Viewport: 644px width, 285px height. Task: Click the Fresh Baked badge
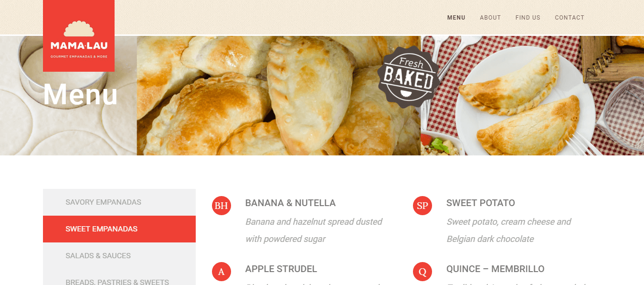(x=409, y=77)
